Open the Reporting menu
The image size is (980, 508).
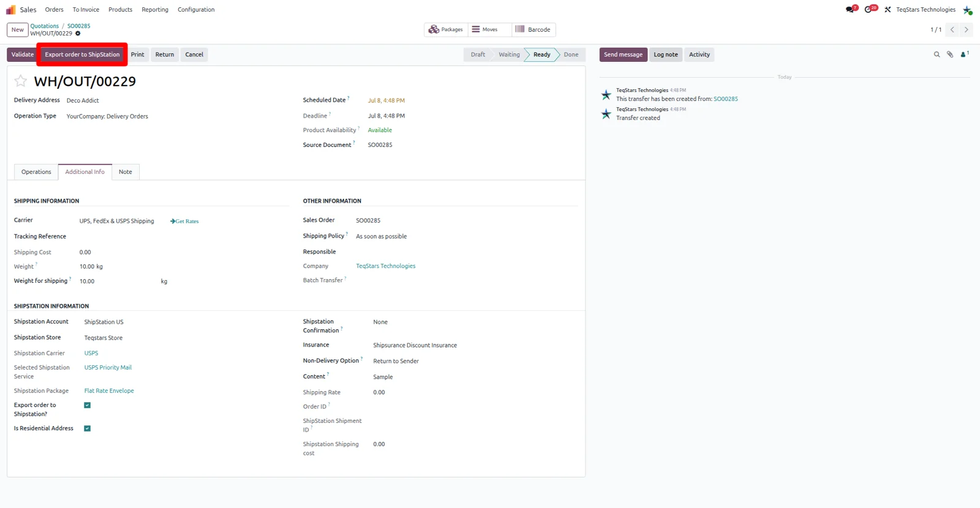pos(155,10)
